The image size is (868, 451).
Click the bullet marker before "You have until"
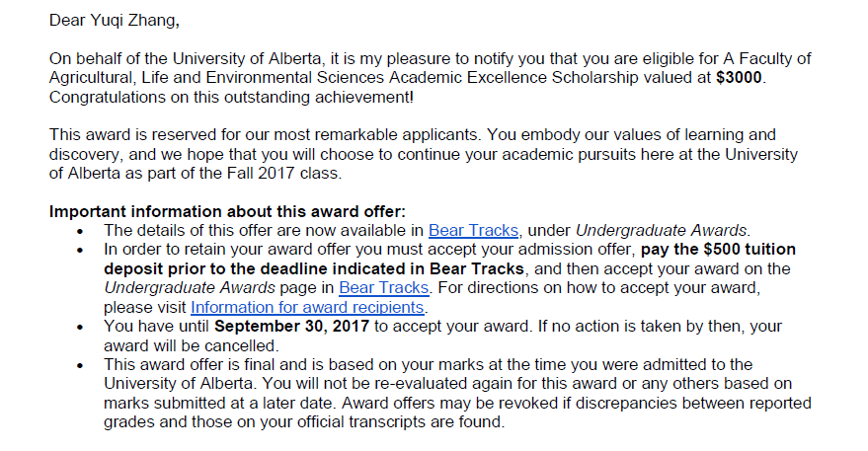coord(81,327)
